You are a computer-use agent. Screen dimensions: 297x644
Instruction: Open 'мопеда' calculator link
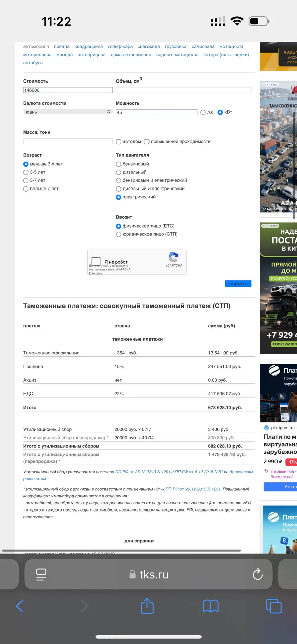(x=65, y=55)
